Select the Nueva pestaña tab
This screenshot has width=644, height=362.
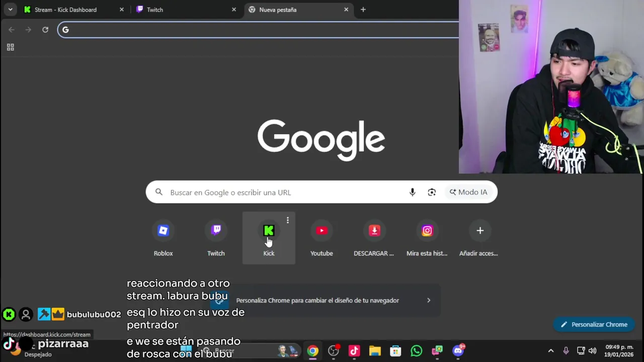point(299,10)
